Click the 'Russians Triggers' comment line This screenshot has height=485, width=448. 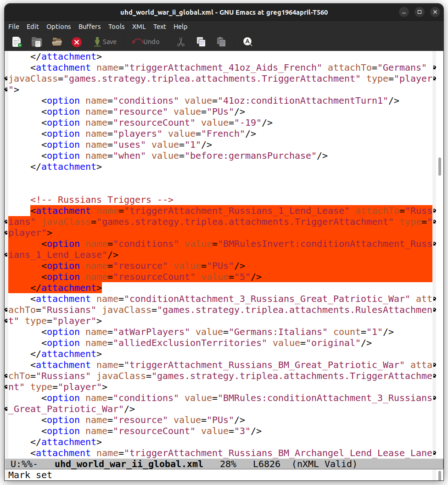click(102, 200)
